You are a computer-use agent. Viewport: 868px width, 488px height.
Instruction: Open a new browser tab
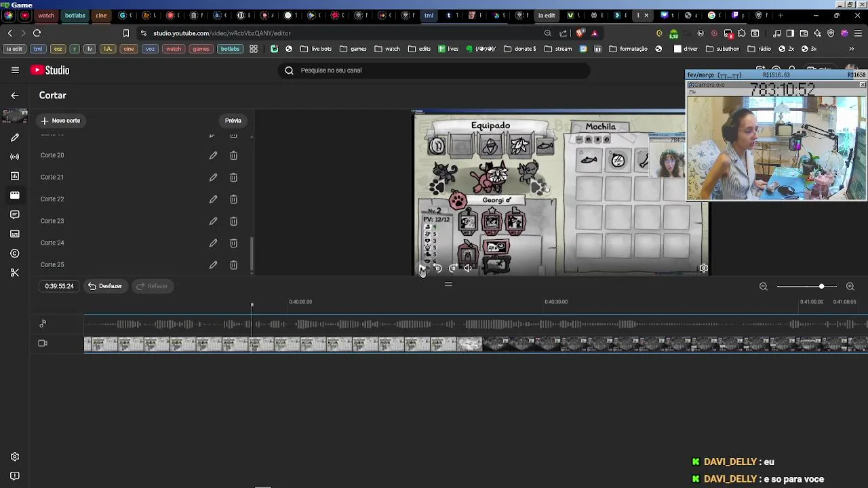point(781,15)
